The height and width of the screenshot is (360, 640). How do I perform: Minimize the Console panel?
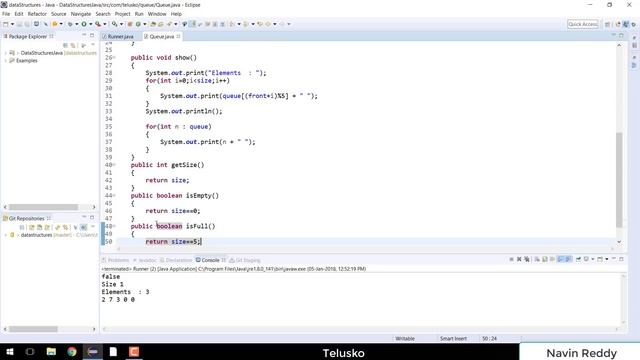[x=613, y=259]
